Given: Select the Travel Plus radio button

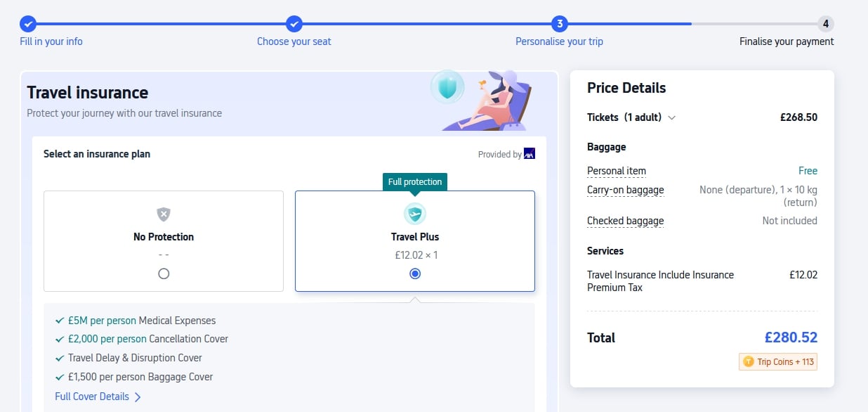Looking at the screenshot, I should click(x=415, y=273).
